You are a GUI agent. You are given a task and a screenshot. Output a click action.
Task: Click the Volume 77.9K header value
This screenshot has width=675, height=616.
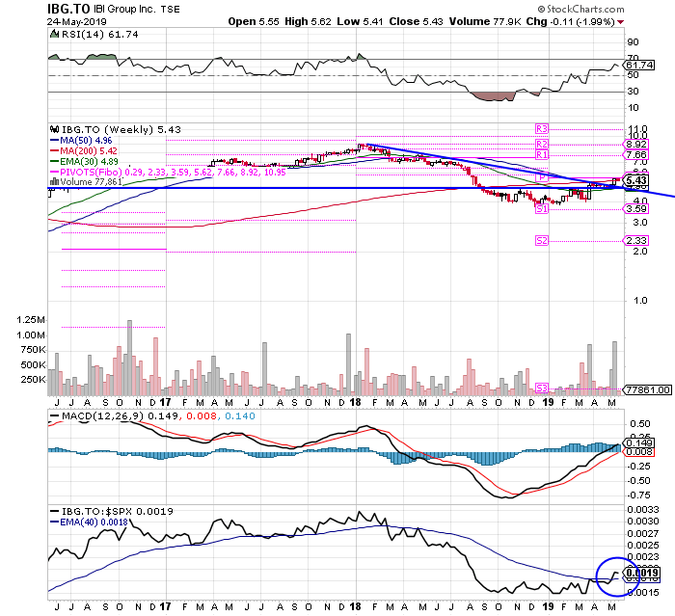tap(485, 21)
